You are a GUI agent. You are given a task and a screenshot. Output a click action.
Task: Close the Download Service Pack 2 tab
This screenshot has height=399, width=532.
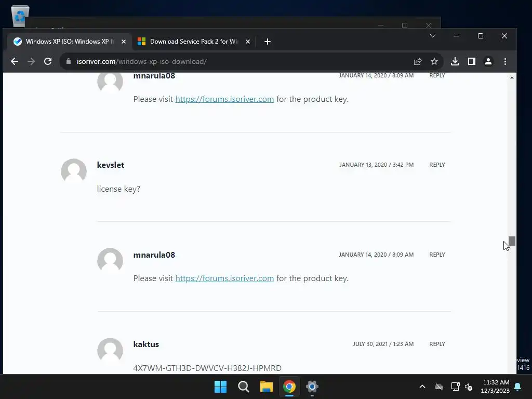tap(248, 42)
